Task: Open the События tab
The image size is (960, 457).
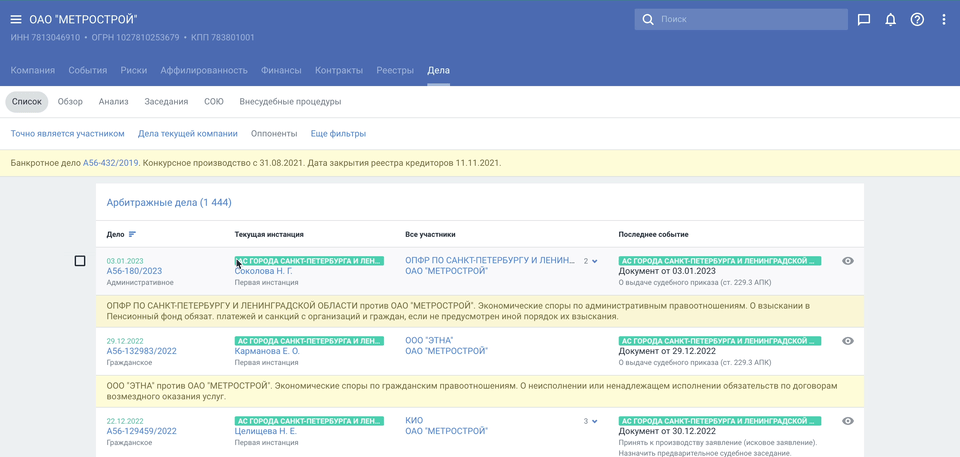Action: pos(88,70)
